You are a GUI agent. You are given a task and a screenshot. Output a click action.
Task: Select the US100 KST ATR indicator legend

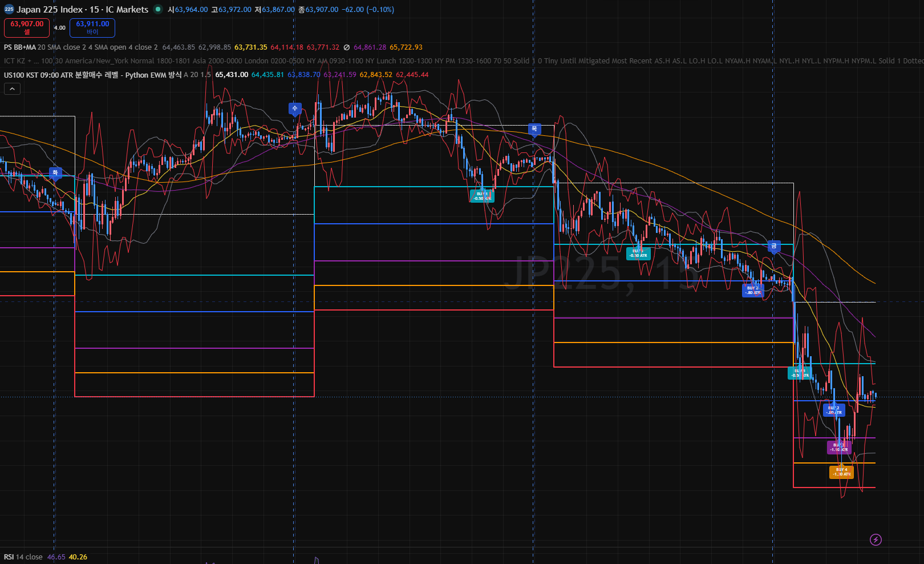click(x=92, y=75)
